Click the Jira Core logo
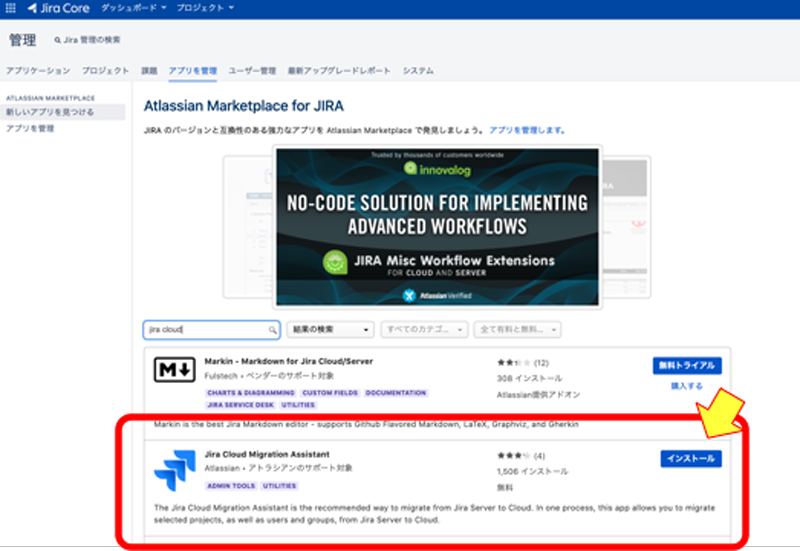This screenshot has height=551, width=800. pyautogui.click(x=58, y=8)
